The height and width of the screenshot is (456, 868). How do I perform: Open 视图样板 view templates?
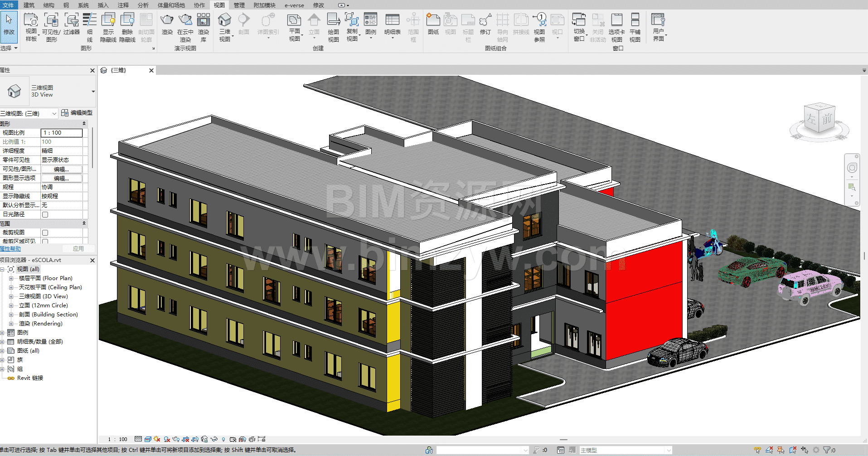pyautogui.click(x=31, y=27)
